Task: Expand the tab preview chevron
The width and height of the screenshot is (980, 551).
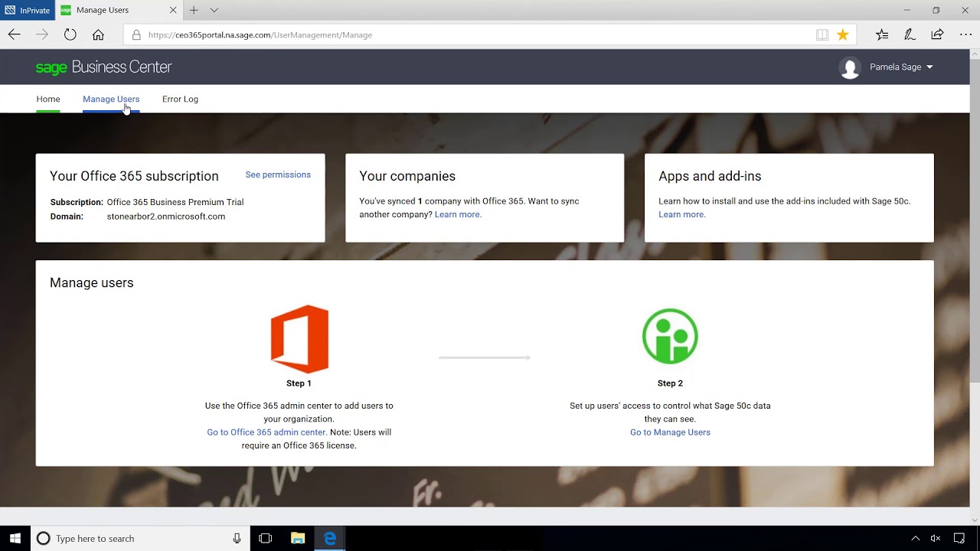Action: tap(214, 10)
